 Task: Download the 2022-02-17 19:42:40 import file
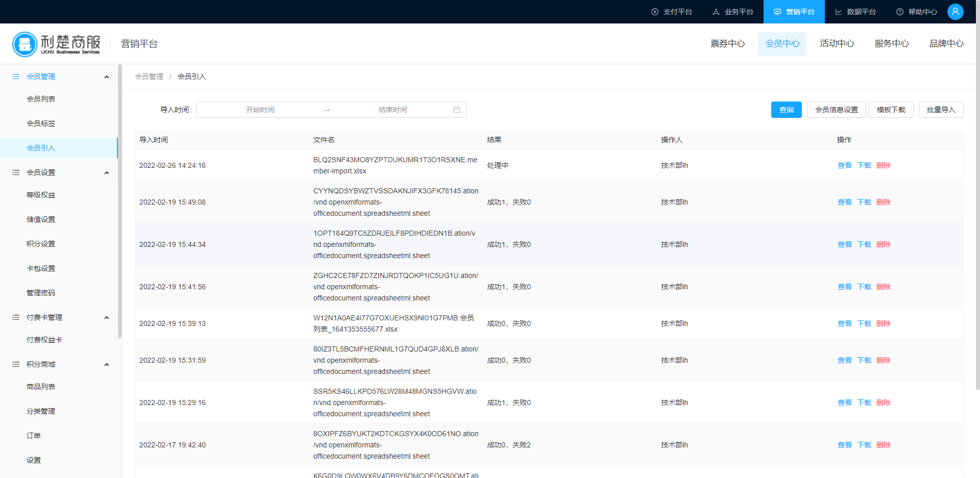click(x=864, y=445)
